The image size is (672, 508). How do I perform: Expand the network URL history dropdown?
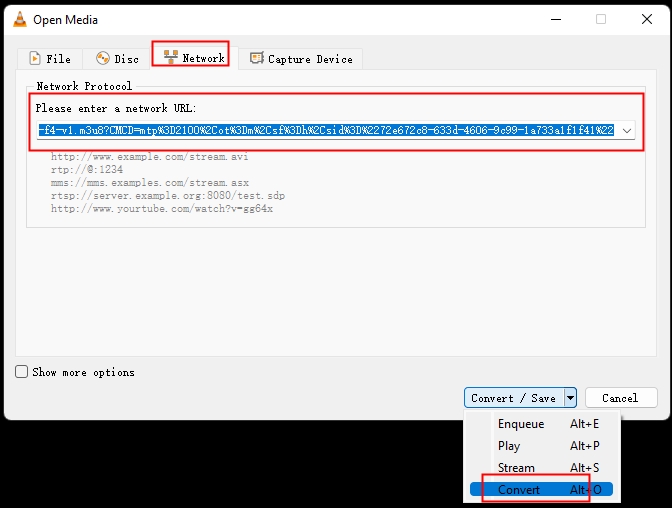click(x=626, y=130)
